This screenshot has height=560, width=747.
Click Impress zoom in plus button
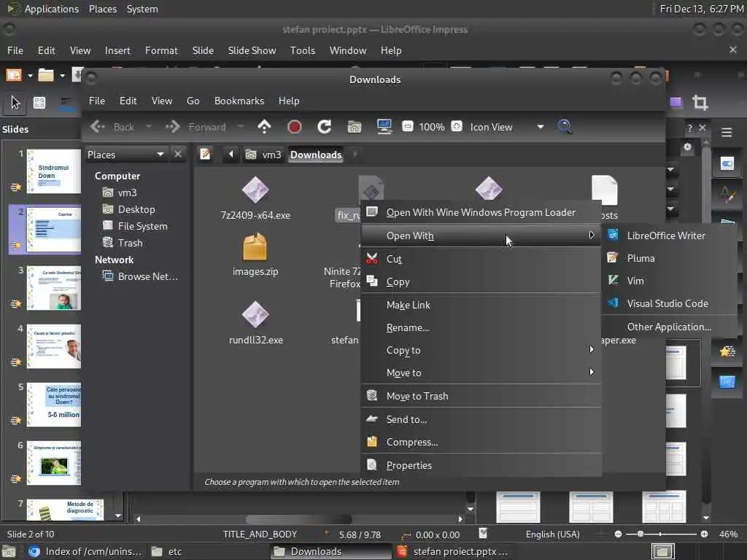click(x=704, y=534)
